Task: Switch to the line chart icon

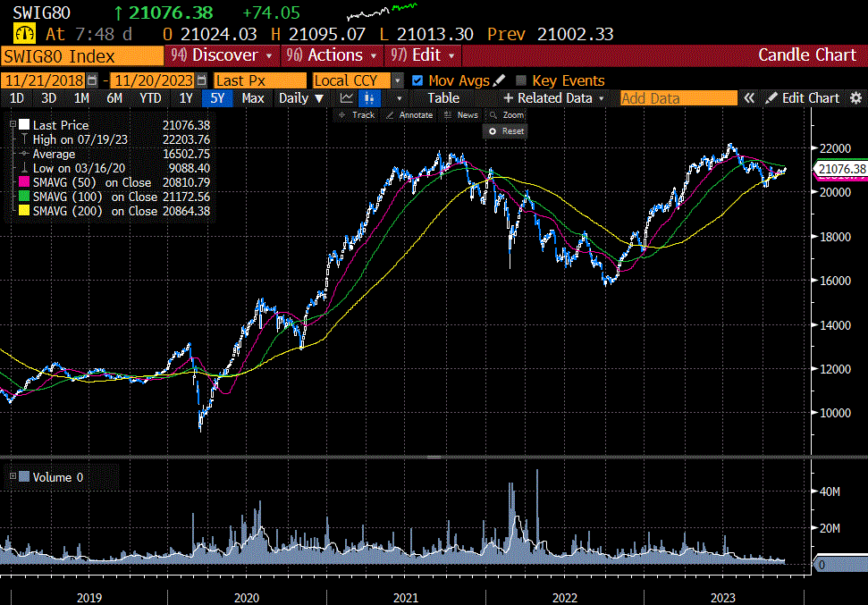Action: pyautogui.click(x=347, y=98)
